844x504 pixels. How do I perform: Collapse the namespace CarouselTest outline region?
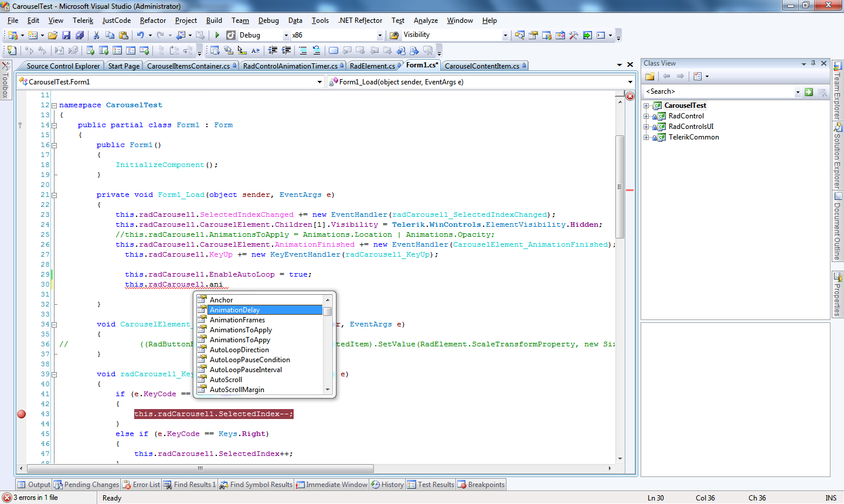[x=54, y=105]
